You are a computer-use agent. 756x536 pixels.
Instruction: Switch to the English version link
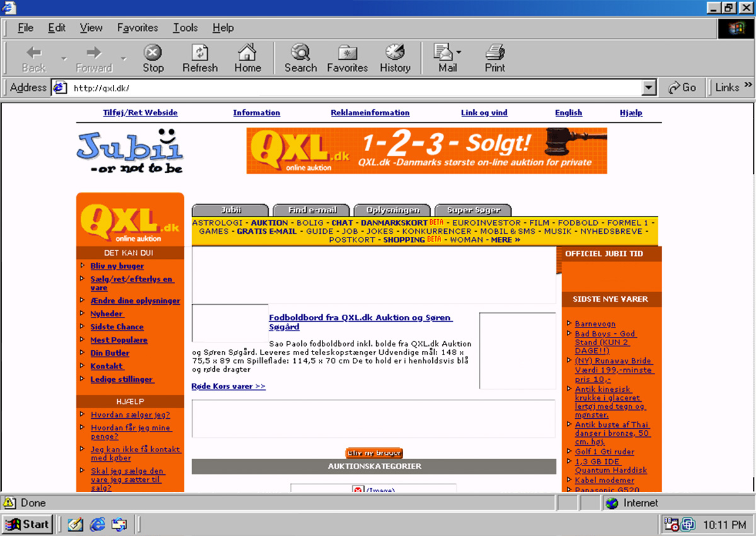click(568, 113)
